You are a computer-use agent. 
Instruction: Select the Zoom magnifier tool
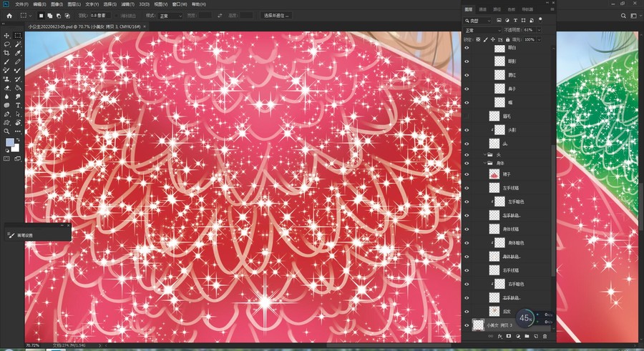click(x=6, y=132)
